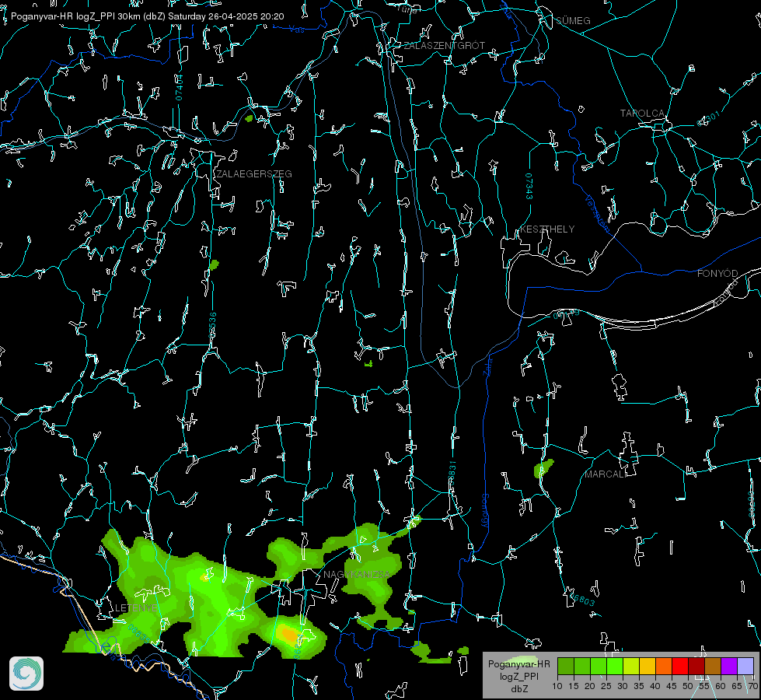Click the 07404 road number label
761x700 pixels.
pos(180,87)
